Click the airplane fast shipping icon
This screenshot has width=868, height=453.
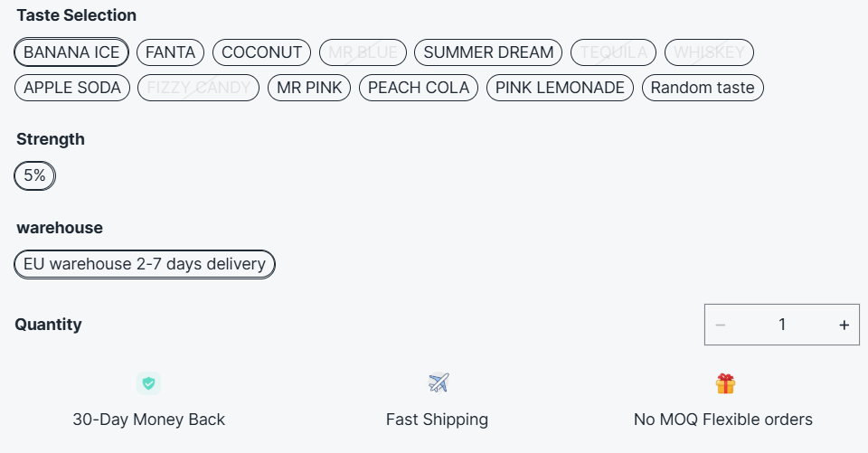(x=439, y=383)
